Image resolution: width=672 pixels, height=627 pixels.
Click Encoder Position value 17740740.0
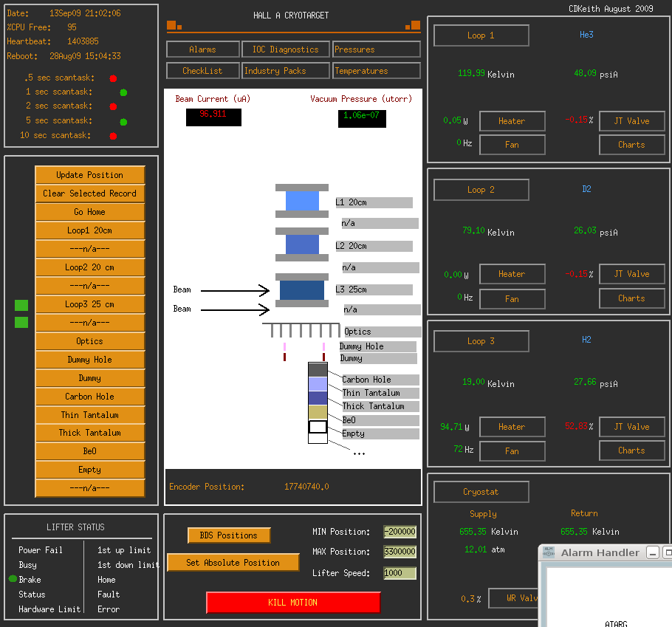307,487
